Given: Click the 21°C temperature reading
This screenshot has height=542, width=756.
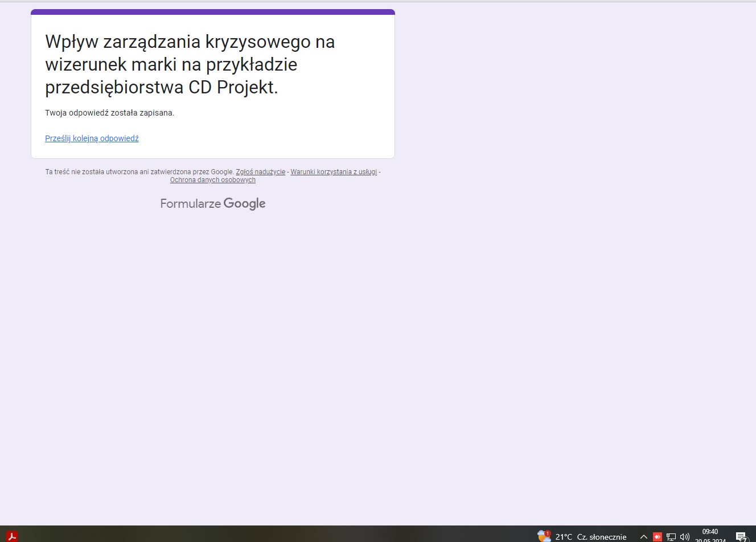Looking at the screenshot, I should click(564, 536).
